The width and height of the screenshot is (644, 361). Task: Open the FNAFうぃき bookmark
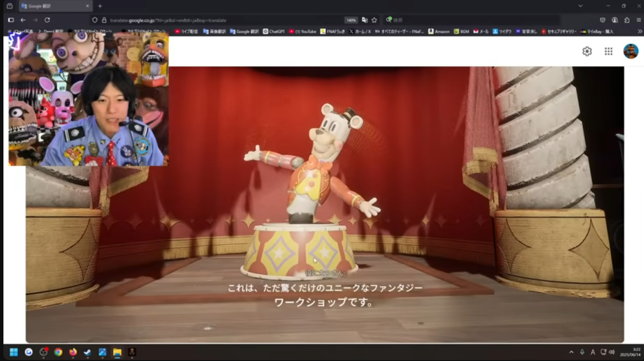click(x=333, y=31)
